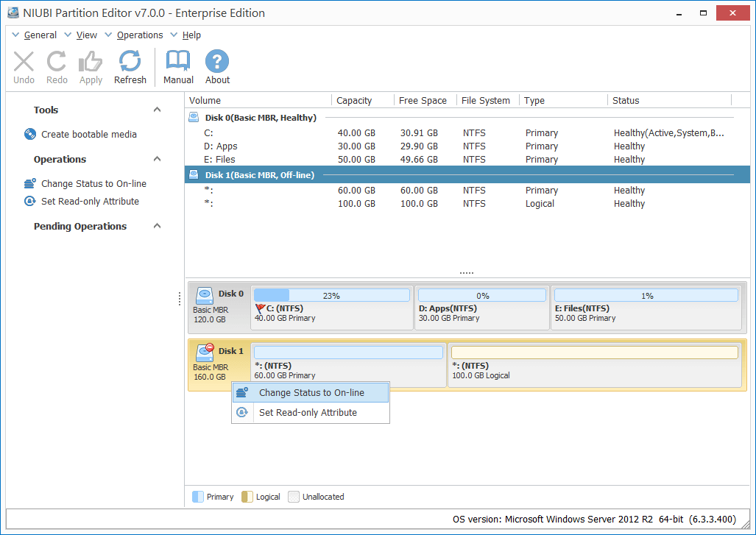Click sidebar Change Status to On-line icon
756x535 pixels.
[30, 183]
